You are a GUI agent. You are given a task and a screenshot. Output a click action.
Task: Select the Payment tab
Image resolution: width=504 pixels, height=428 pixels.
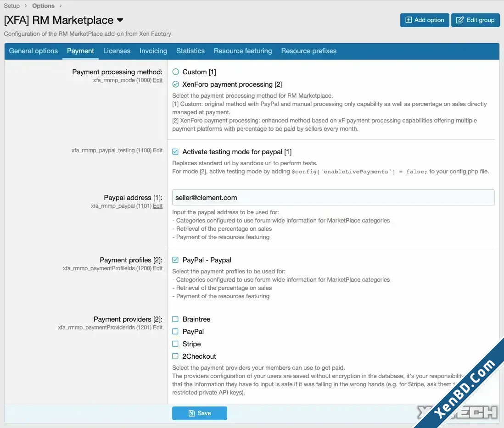(x=80, y=51)
